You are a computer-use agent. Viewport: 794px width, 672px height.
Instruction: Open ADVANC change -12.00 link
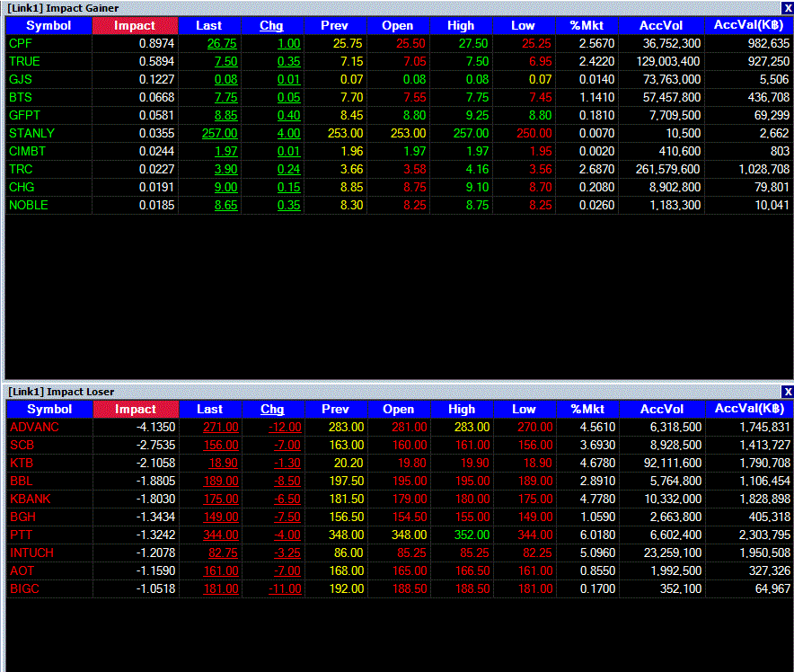[285, 428]
